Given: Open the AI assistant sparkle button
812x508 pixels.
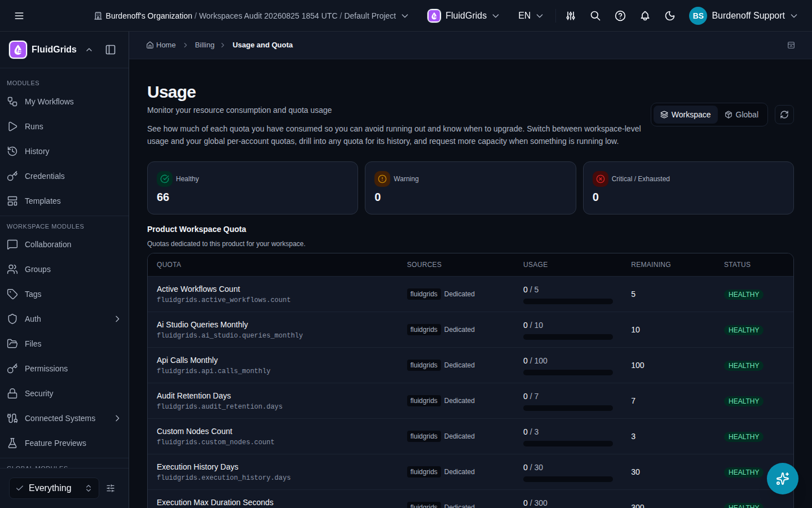Looking at the screenshot, I should tap(783, 479).
